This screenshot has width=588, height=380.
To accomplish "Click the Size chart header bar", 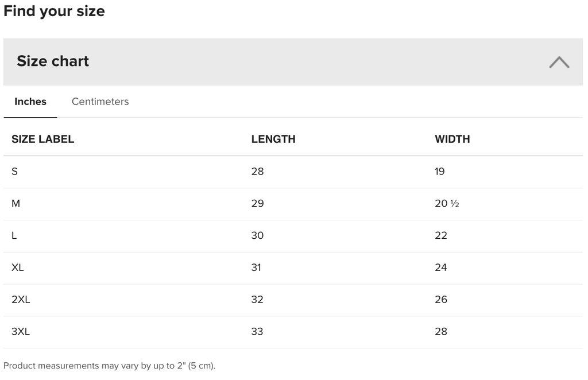I will pyautogui.click(x=293, y=62).
